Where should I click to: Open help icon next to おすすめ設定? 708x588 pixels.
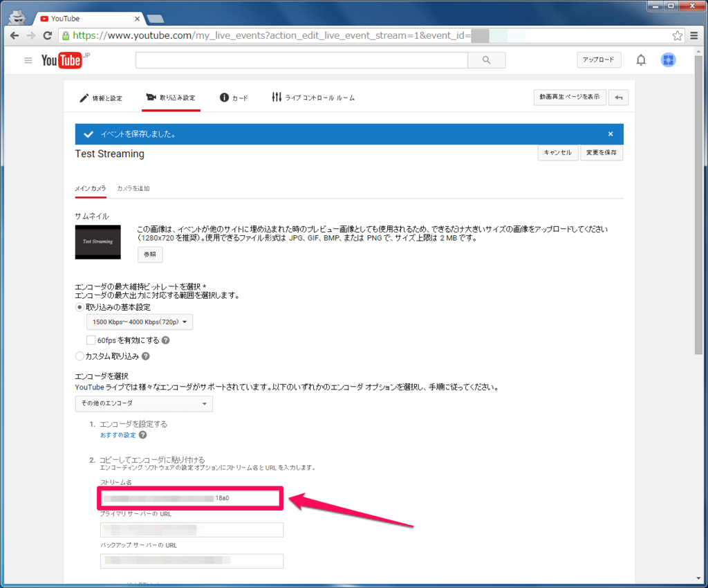pyautogui.click(x=142, y=434)
